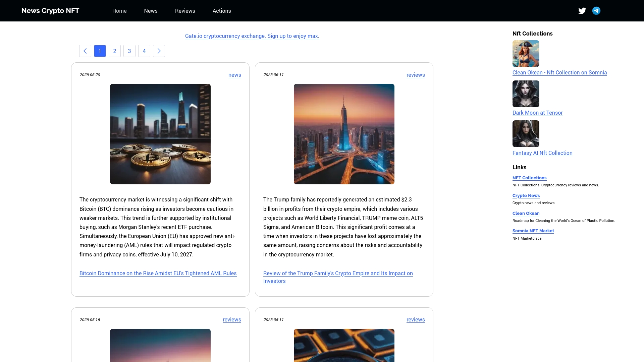Click reviews tag on 2026-06-11 article
Image resolution: width=644 pixels, height=362 pixels.
click(x=416, y=75)
